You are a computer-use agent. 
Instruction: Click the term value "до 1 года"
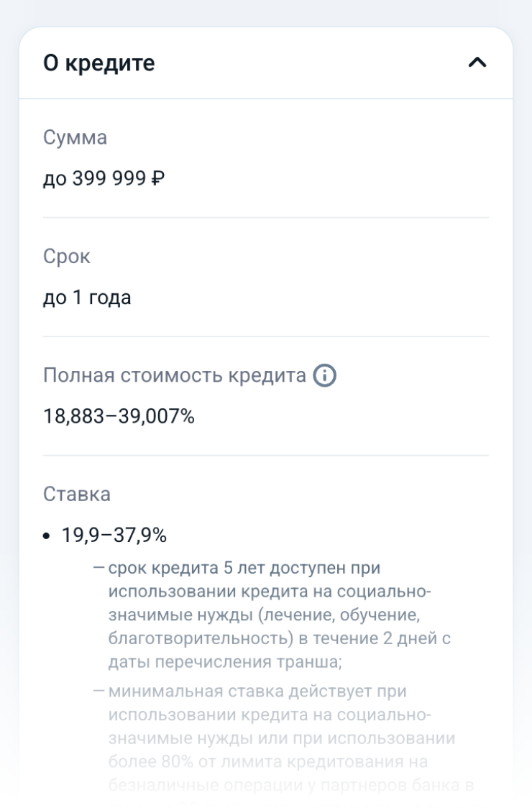tap(87, 298)
